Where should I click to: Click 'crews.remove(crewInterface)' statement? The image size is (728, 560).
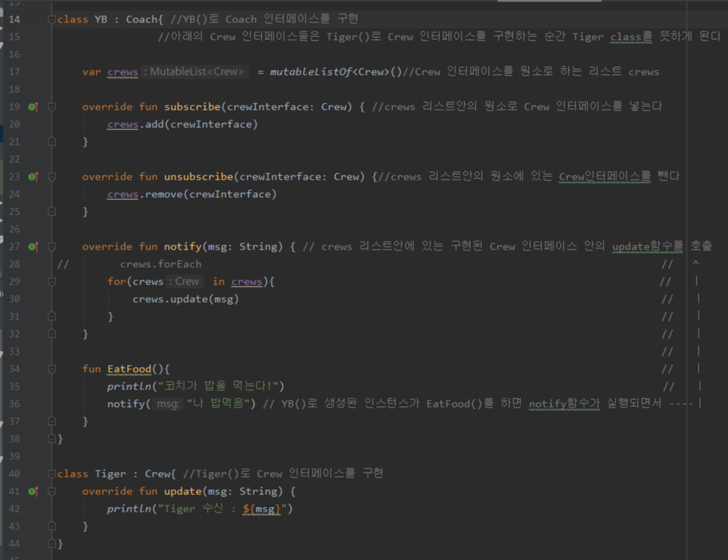[x=192, y=194]
